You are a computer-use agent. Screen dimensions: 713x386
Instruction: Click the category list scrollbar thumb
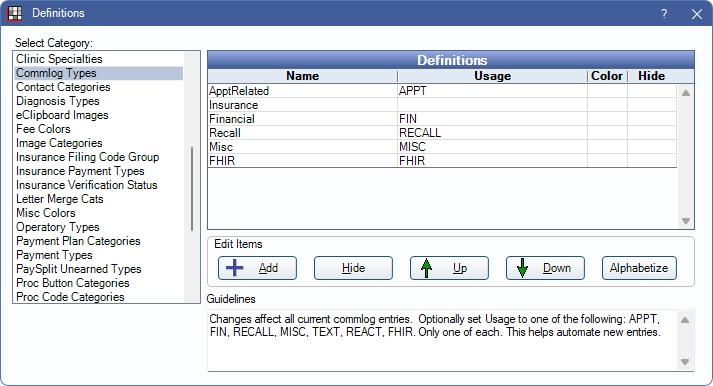click(192, 189)
